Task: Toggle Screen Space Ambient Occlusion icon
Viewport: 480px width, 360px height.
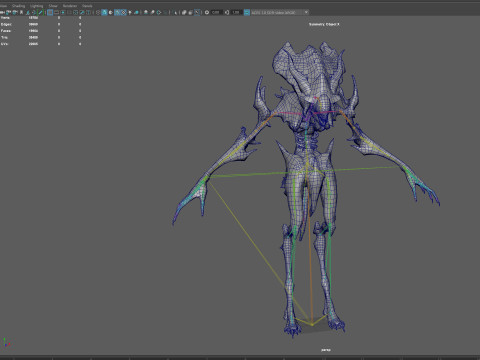Action: [x=146, y=12]
